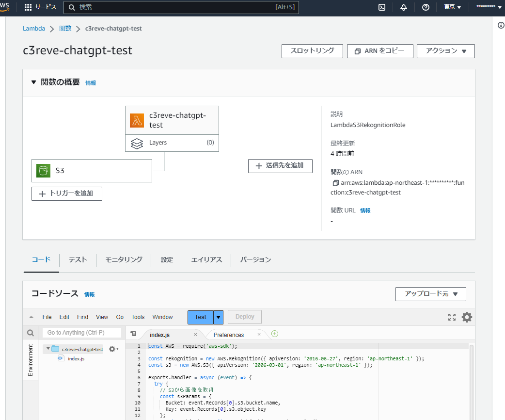Click the Layers stack icon
Image resolution: width=505 pixels, height=420 pixels.
click(x=137, y=144)
